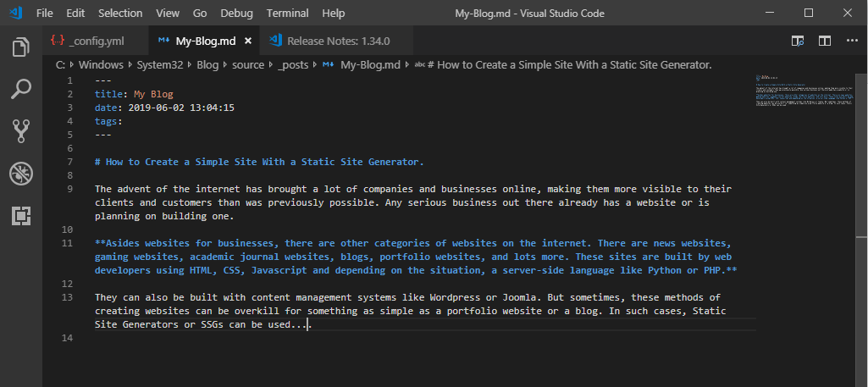Expand the My-Blog.md file breadcrumb
Screen dimensions: 868x387
click(x=370, y=64)
